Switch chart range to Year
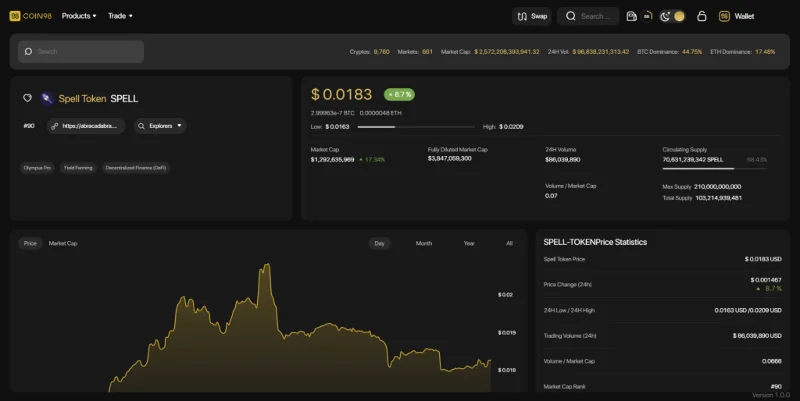This screenshot has width=800, height=401. 469,243
